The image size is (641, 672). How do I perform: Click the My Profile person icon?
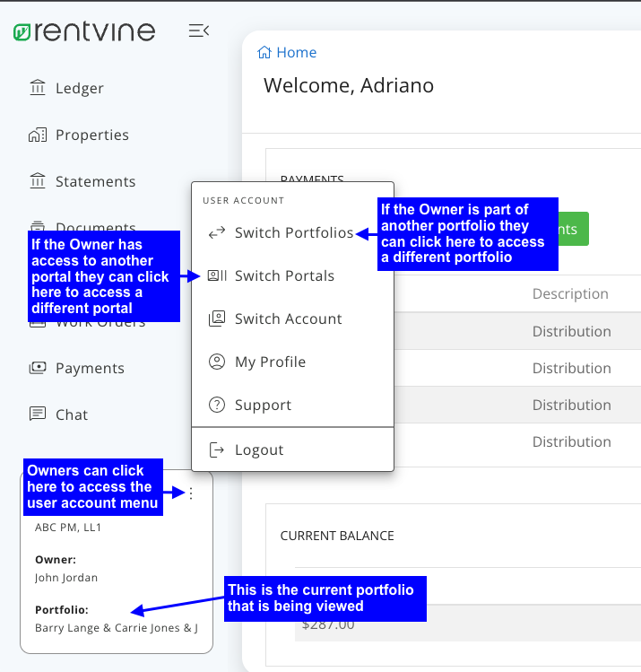pyautogui.click(x=217, y=362)
